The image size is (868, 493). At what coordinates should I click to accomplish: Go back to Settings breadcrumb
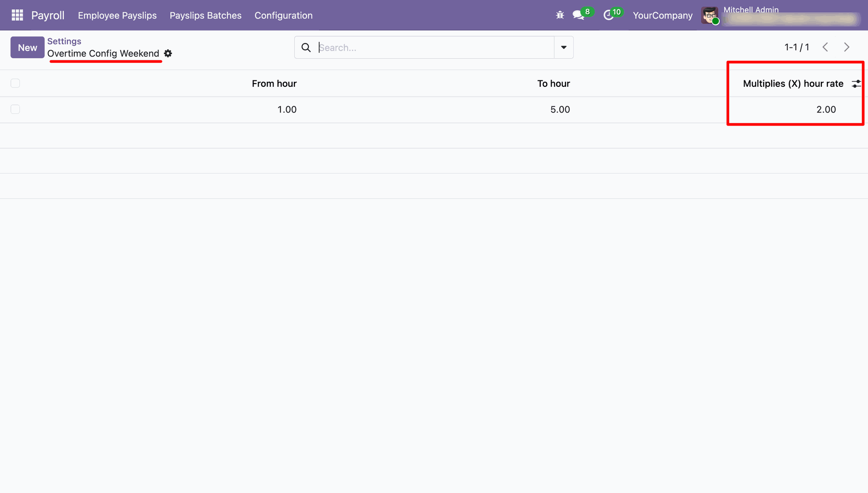point(64,41)
